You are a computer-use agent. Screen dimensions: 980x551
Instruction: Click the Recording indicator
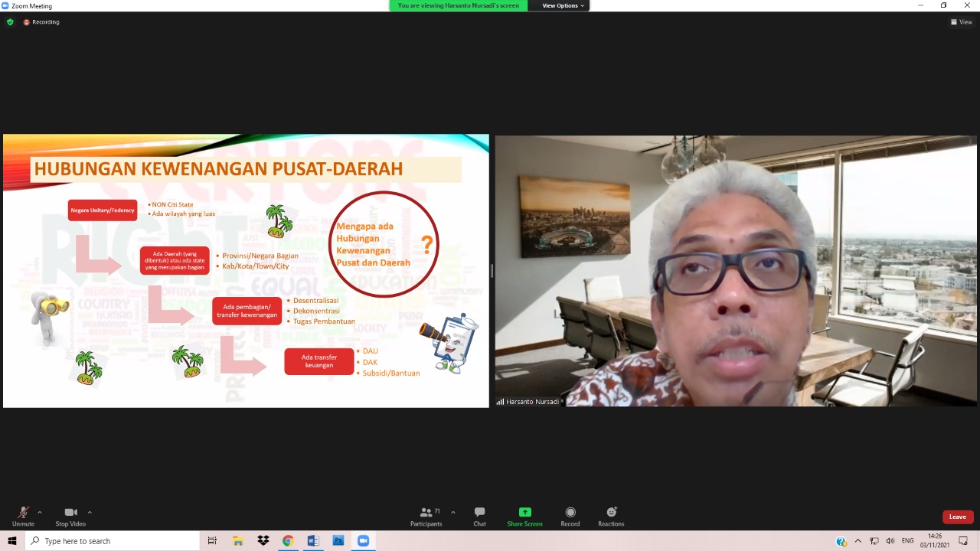[41, 22]
